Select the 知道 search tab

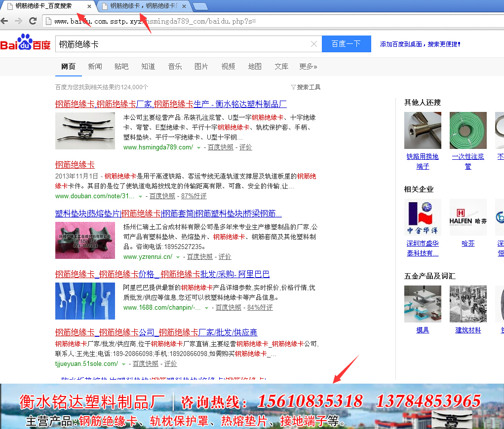[148, 67]
